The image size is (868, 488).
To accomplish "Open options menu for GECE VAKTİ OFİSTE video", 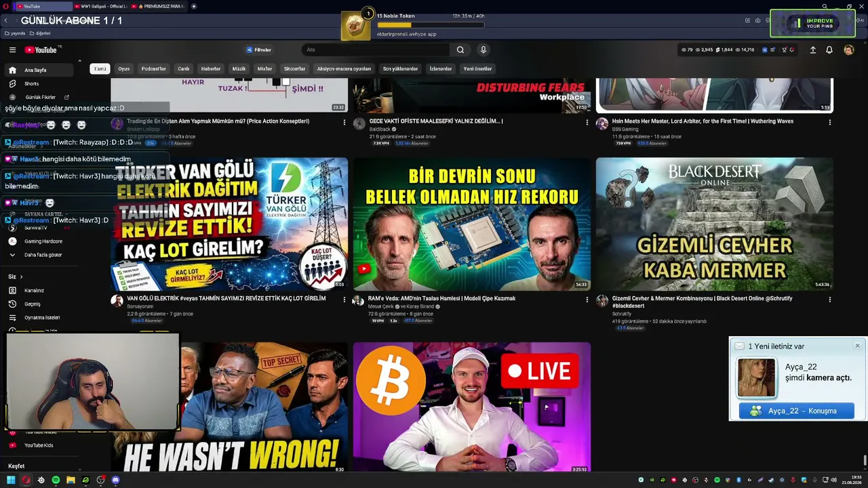I will [x=587, y=123].
